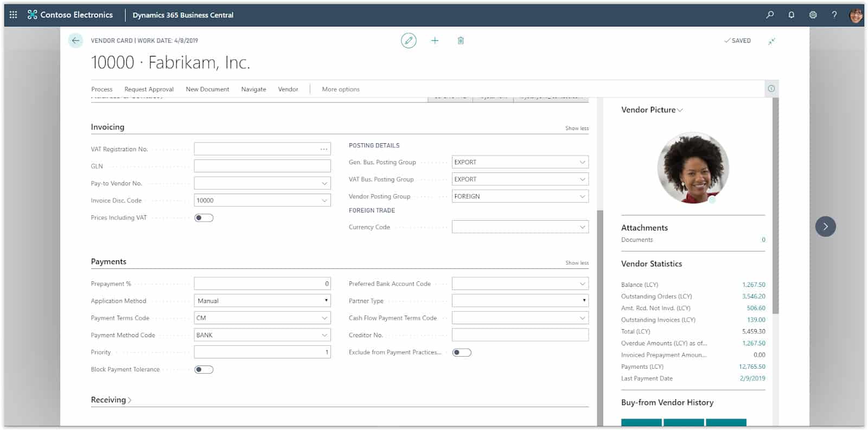The height and width of the screenshot is (430, 868).
Task: Open VAT Registration No. ellipsis lookup
Action: pos(324,149)
